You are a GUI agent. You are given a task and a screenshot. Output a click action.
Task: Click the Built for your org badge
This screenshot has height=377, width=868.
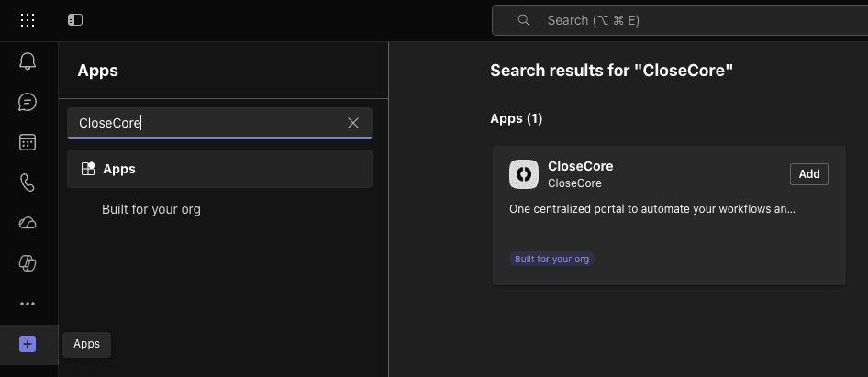coord(552,259)
